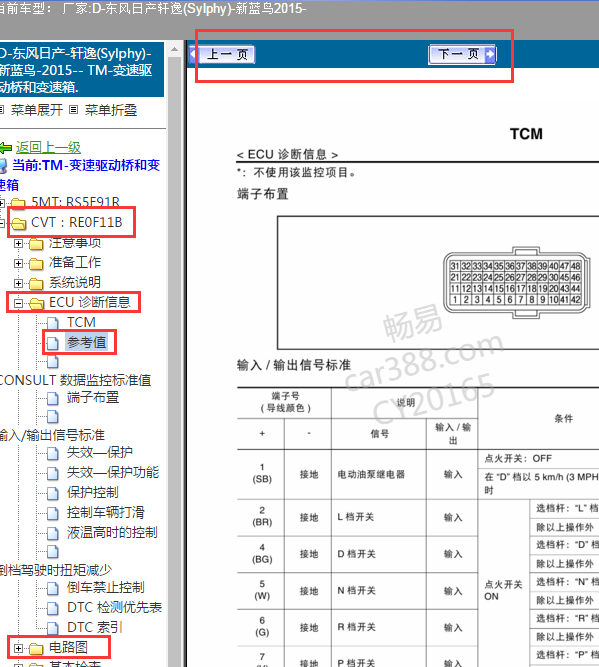Open the 倒车禁止控制 tree item
The height and width of the screenshot is (667, 599).
[x=106, y=587]
